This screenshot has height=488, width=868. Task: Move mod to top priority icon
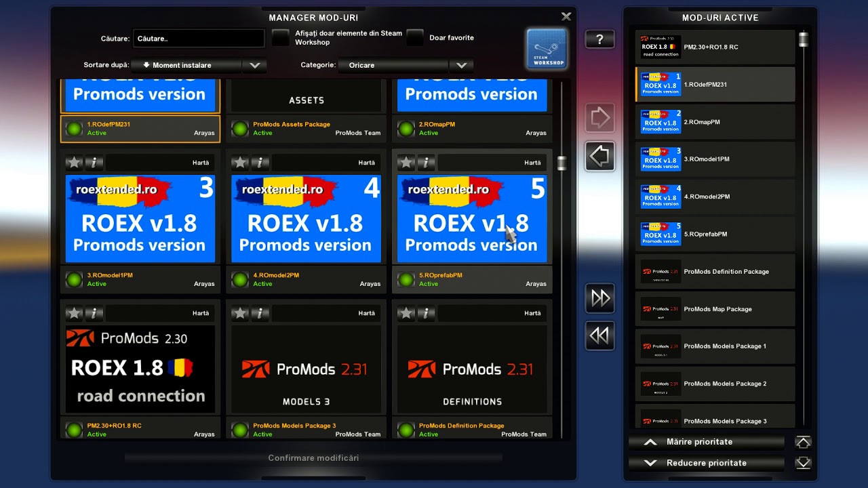click(x=803, y=442)
